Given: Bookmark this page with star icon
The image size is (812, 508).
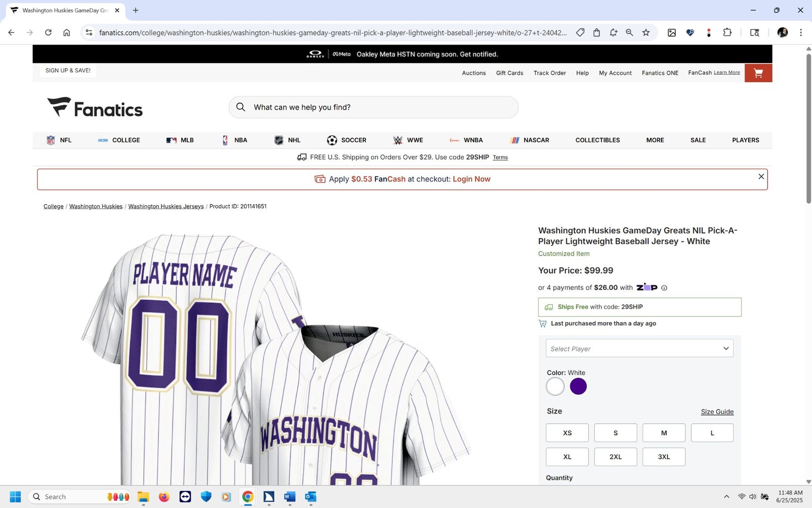Looking at the screenshot, I should 646,33.
